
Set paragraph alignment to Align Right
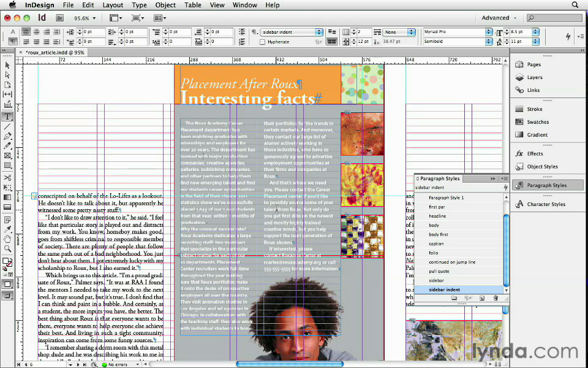[x=46, y=32]
